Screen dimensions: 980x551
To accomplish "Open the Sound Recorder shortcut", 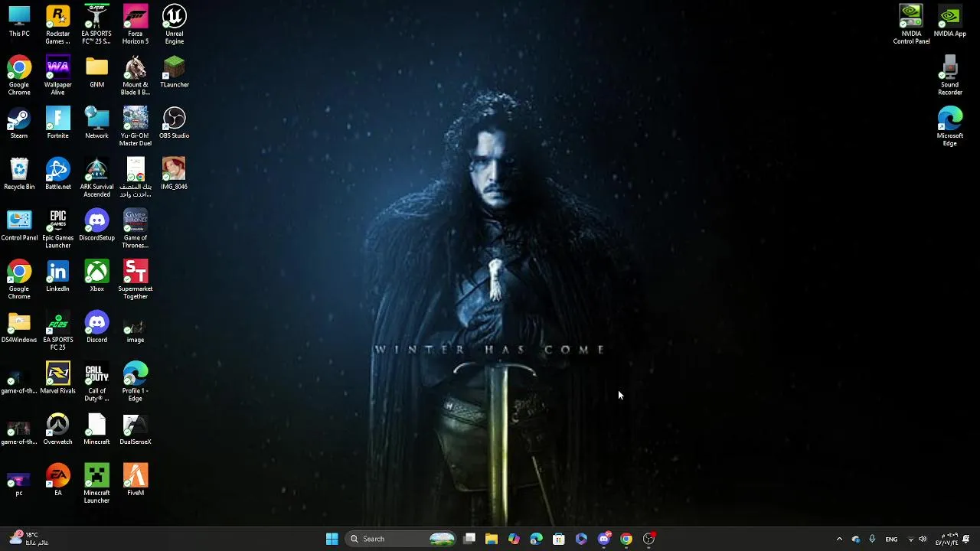I will 950,76.
